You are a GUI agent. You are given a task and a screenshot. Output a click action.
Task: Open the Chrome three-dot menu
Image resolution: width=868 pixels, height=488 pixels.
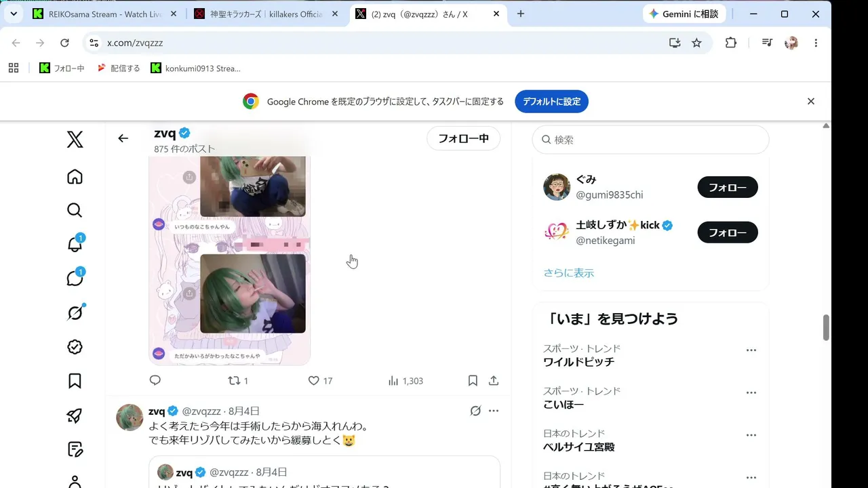point(816,43)
